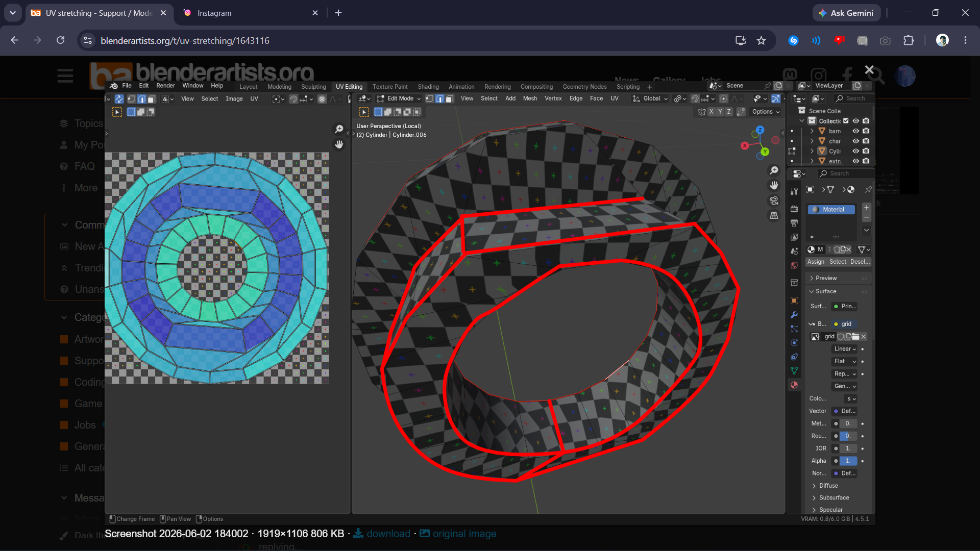Screen dimensions: 980x551
Task: Download the screenshot via the download link
Action: pos(382,534)
